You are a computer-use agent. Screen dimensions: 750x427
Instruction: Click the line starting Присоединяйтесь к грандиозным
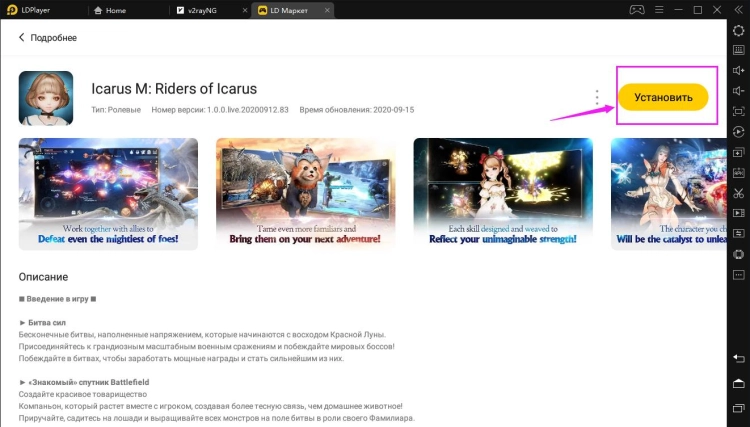click(207, 347)
